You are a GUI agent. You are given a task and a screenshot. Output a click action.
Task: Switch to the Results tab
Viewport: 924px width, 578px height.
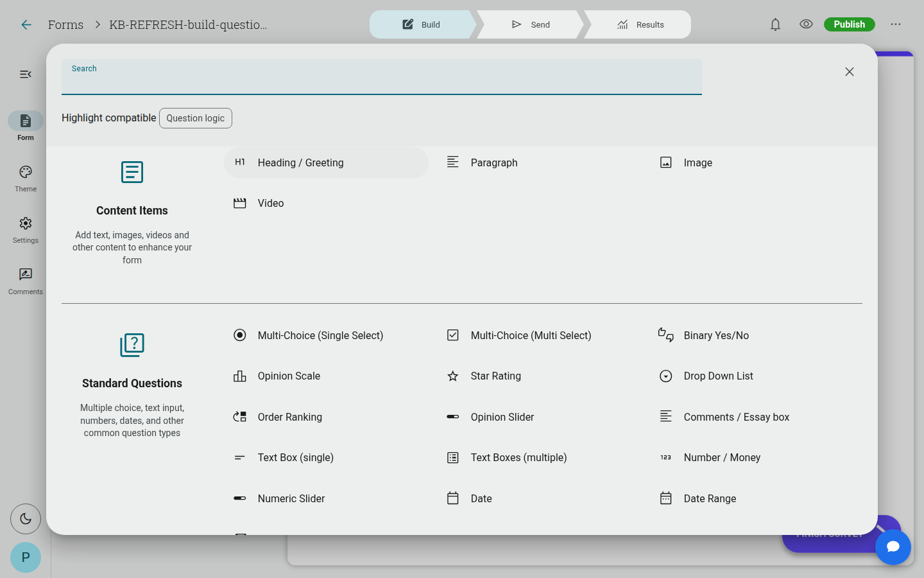640,24
